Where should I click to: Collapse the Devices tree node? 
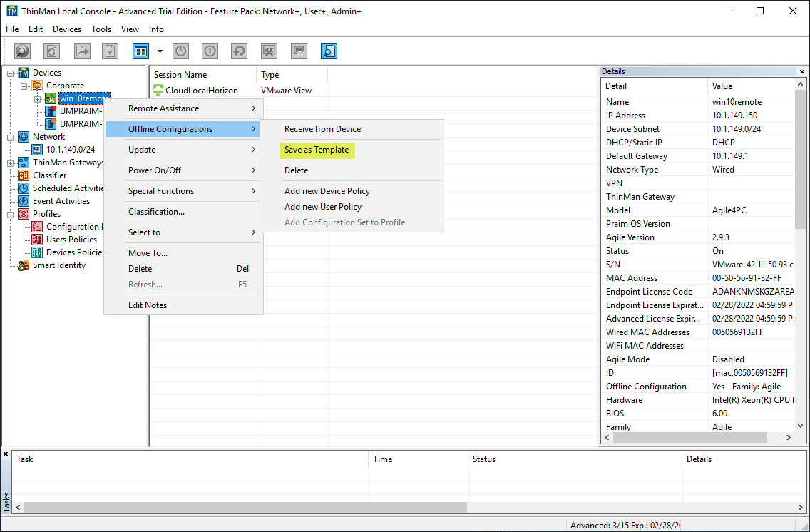tap(10, 73)
